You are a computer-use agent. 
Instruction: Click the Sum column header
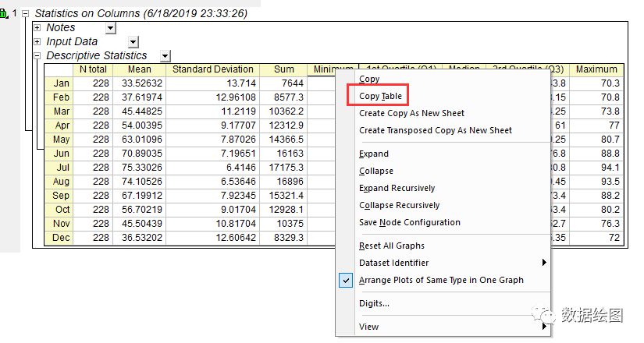coord(284,69)
